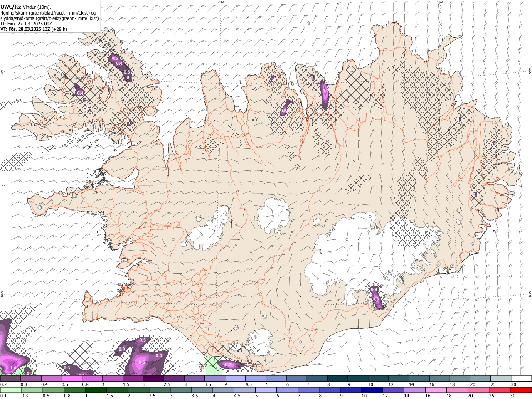Click the dark teal 8 swatch in upper legend row
This screenshot has height=399, width=532.
pyautogui.click(x=337, y=378)
